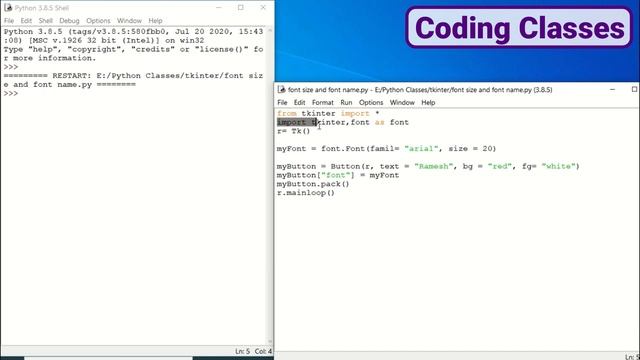Open Options menu in Python Shell window
Image resolution: width=640 pixels, height=360 pixels.
[98, 20]
